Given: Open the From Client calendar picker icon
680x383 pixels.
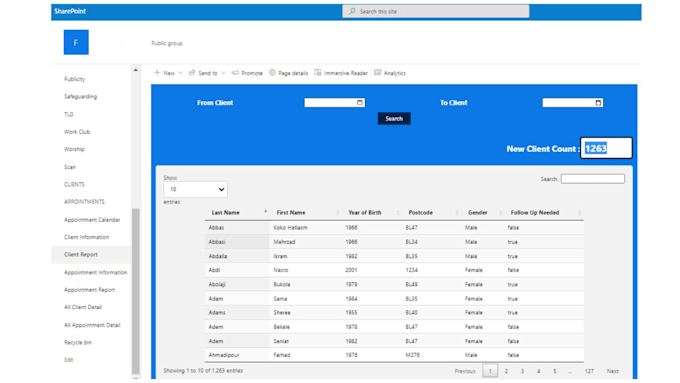Looking at the screenshot, I should [x=360, y=103].
